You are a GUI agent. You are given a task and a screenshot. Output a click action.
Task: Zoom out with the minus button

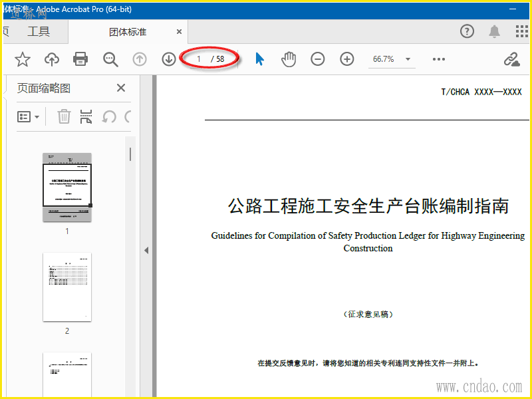[x=318, y=59]
